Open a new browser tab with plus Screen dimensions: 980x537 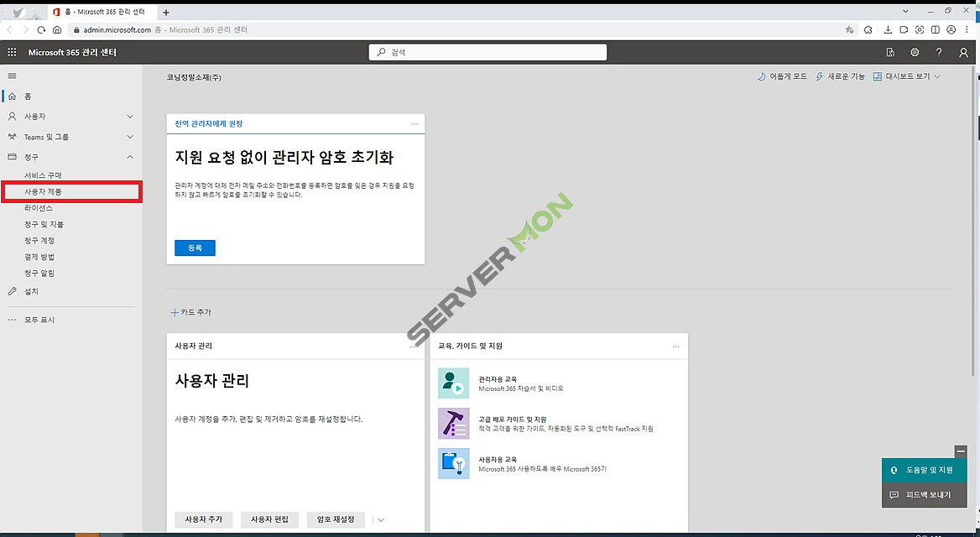pyautogui.click(x=165, y=13)
